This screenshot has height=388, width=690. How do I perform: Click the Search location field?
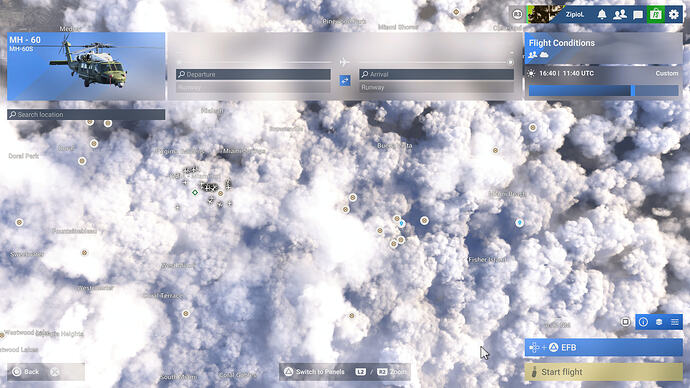[x=86, y=114]
